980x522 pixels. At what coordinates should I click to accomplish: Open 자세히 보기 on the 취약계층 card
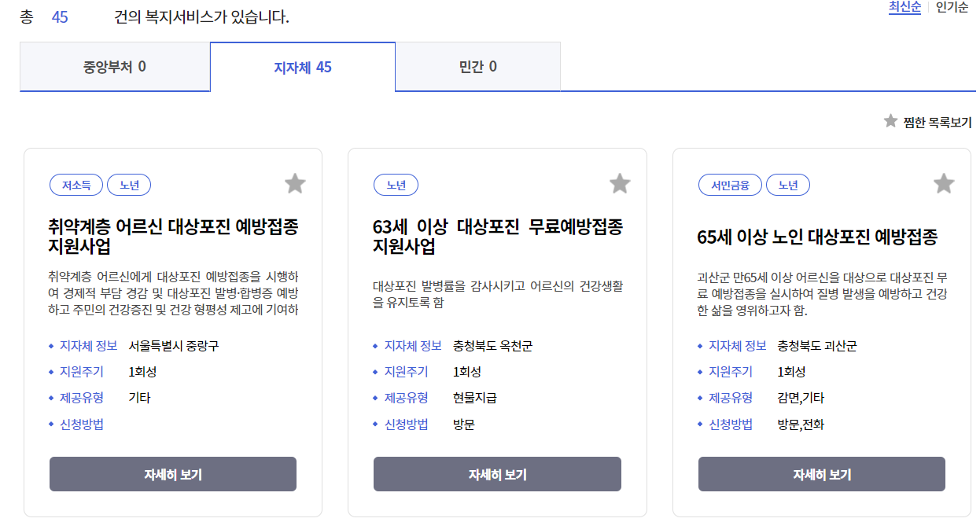(x=173, y=474)
